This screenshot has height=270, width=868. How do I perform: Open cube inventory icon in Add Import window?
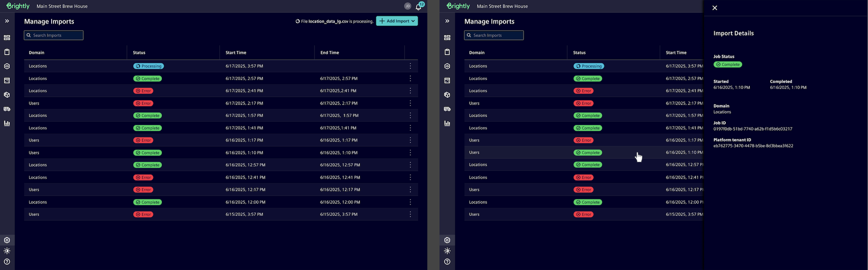pyautogui.click(x=7, y=95)
